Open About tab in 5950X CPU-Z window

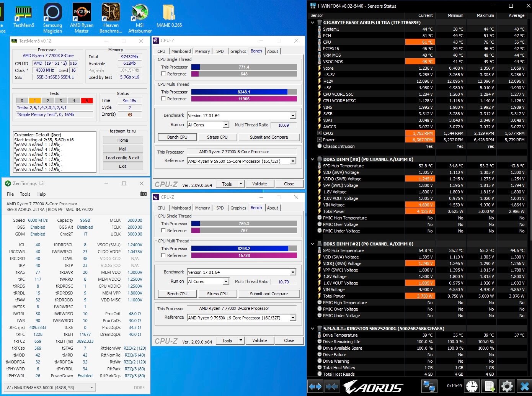(x=273, y=51)
